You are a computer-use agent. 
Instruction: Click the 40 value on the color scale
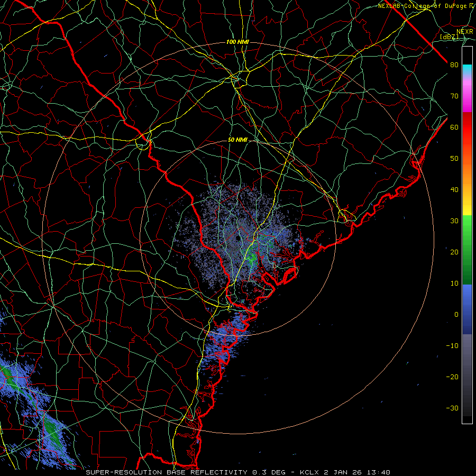454,190
